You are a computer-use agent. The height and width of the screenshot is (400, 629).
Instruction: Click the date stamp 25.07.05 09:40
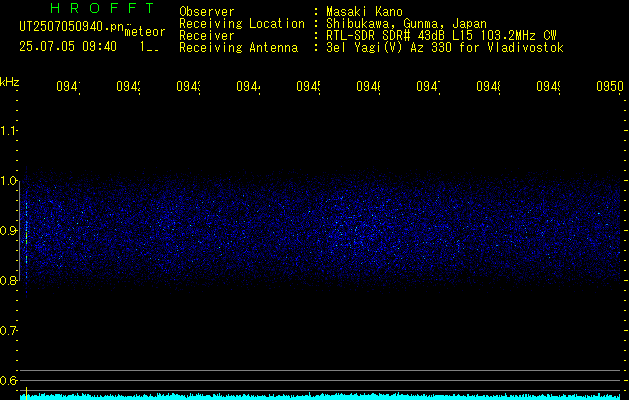pos(68,47)
